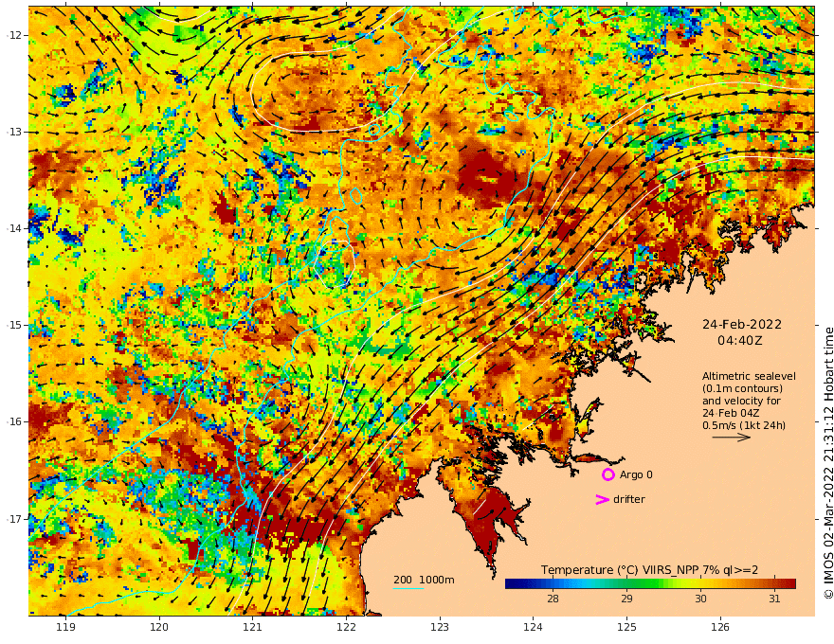Click longitude axis label 123

point(440,627)
